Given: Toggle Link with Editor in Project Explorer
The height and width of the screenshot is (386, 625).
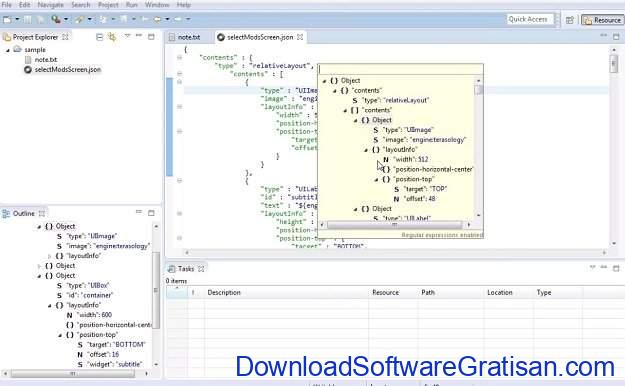Looking at the screenshot, I should pos(112,37).
